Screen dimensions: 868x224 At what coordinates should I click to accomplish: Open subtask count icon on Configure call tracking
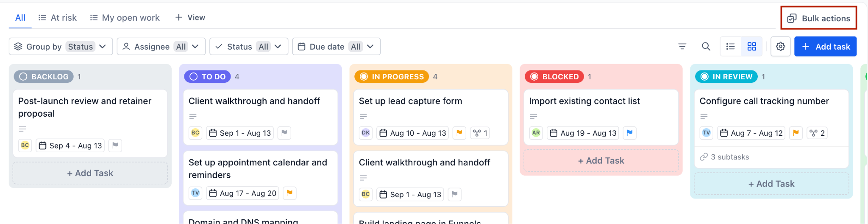click(x=817, y=133)
